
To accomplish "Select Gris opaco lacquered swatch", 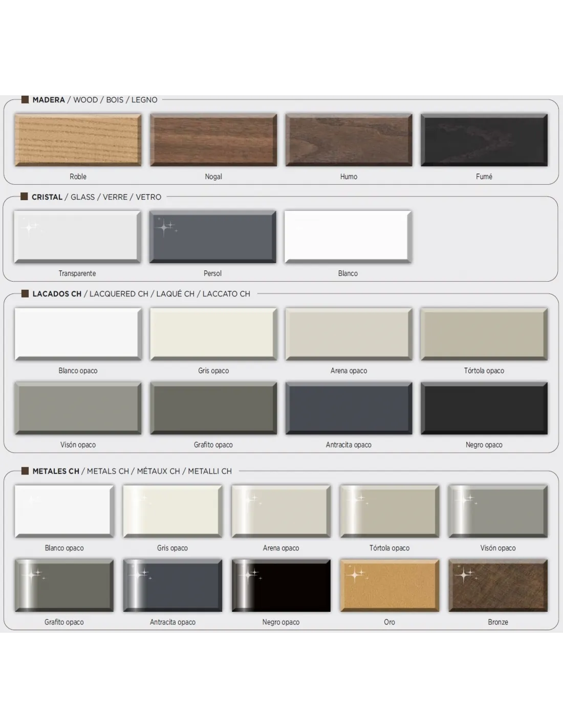I will (213, 334).
